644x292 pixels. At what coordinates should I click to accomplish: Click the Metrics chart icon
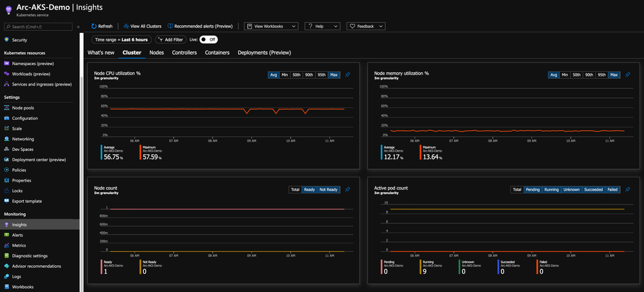(6, 245)
